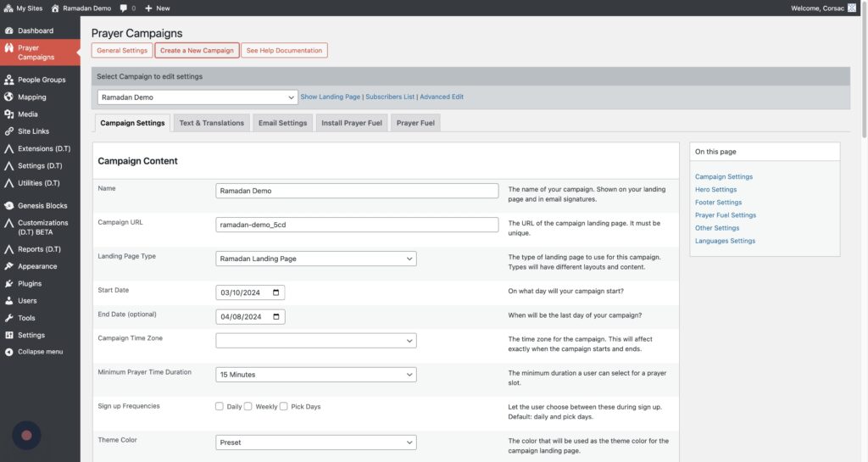Viewport: 868px width, 462px height.
Task: Click the Plugins icon in the sidebar
Action: pos(8,284)
